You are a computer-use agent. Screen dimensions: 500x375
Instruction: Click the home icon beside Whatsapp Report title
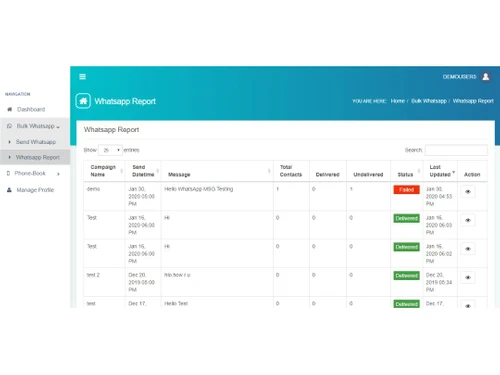click(x=83, y=101)
